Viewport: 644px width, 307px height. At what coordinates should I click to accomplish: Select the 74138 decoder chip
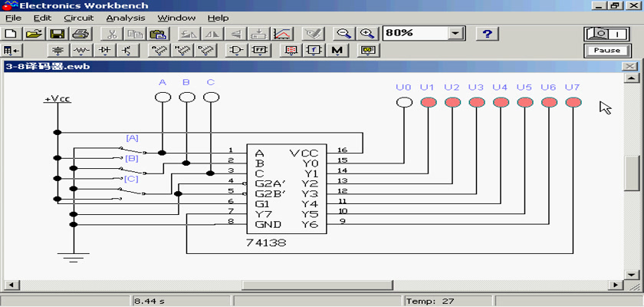286,189
